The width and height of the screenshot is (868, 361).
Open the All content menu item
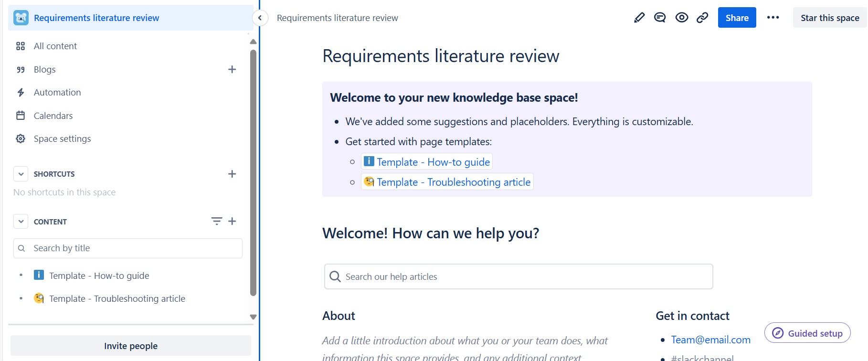55,46
